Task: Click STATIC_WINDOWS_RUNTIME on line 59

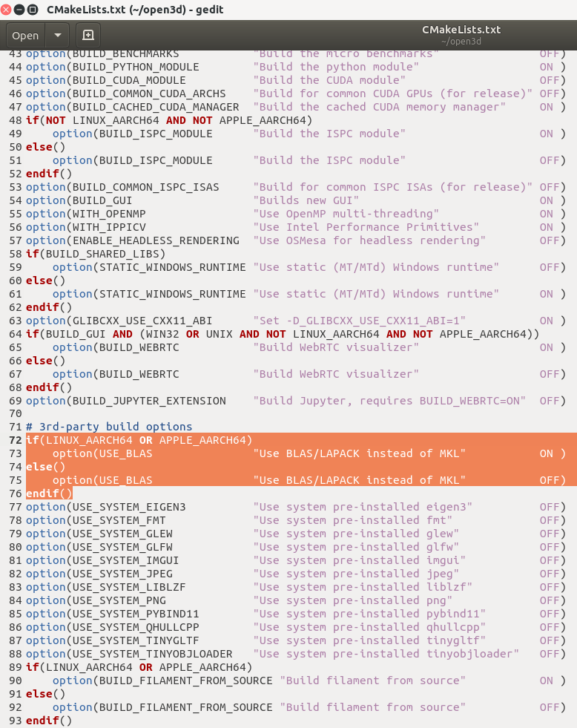Action: pyautogui.click(x=173, y=267)
